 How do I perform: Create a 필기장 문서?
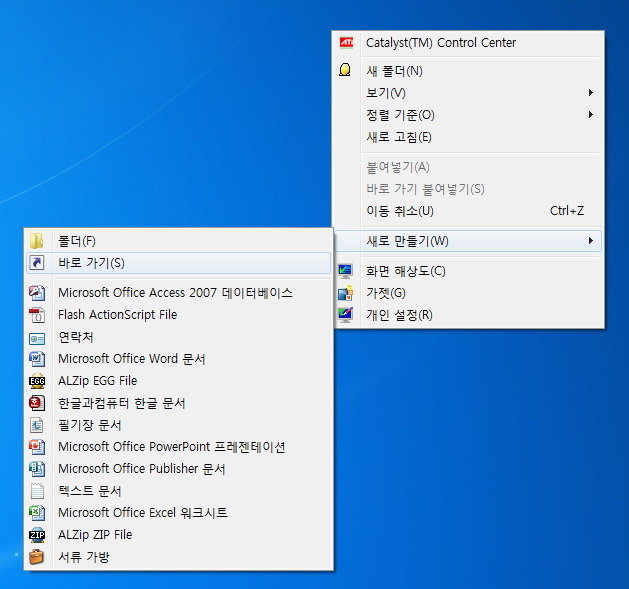pos(179,424)
